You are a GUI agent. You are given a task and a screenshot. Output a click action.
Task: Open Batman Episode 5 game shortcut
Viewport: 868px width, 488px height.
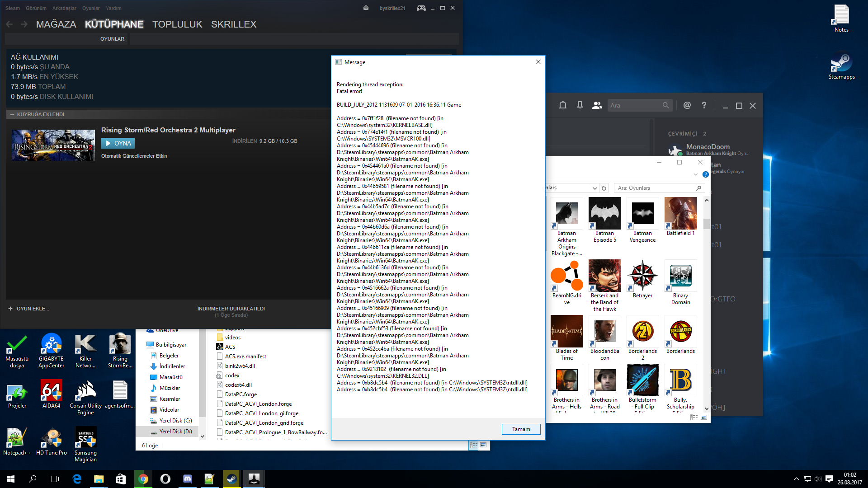[x=605, y=221]
